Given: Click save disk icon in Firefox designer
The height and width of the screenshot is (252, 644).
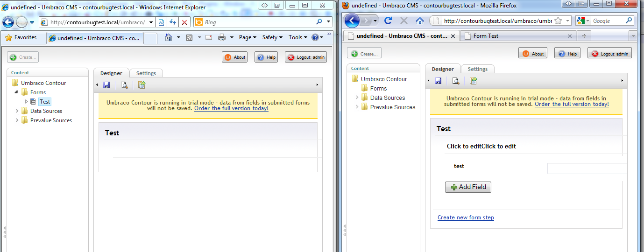Looking at the screenshot, I should [x=438, y=81].
